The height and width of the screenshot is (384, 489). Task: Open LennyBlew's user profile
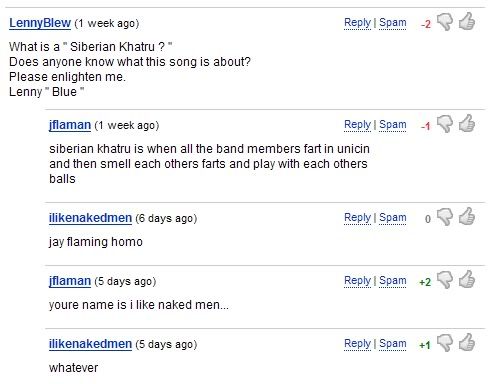[x=40, y=23]
